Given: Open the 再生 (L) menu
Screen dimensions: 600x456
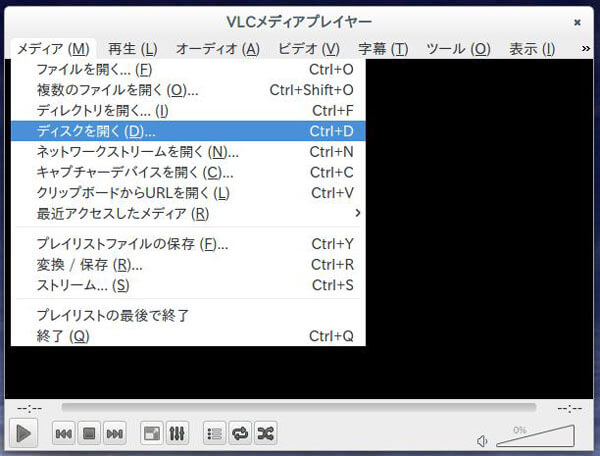Looking at the screenshot, I should [132, 49].
